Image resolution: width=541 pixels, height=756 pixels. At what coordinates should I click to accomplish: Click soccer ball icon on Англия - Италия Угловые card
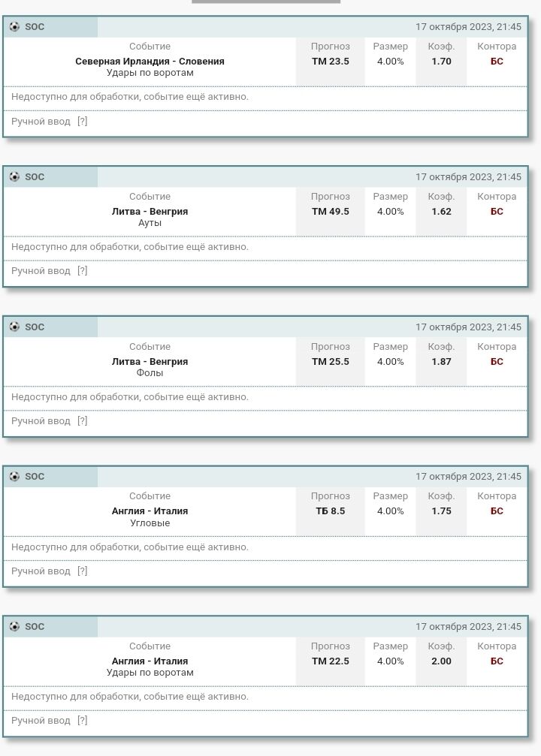[14, 477]
